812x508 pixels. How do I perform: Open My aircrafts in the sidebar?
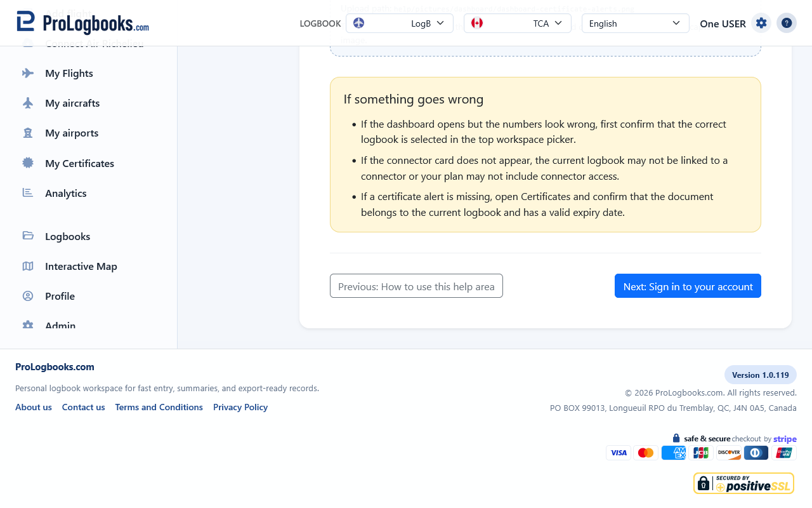click(x=72, y=103)
